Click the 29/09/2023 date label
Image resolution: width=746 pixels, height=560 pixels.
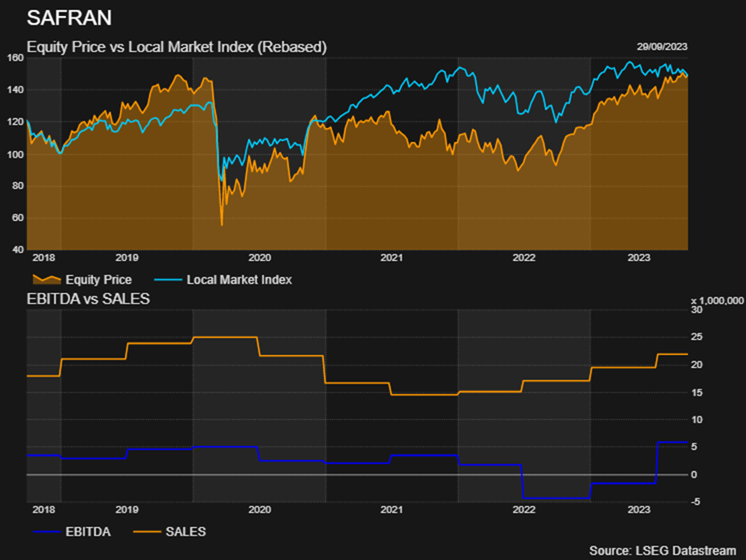point(663,47)
